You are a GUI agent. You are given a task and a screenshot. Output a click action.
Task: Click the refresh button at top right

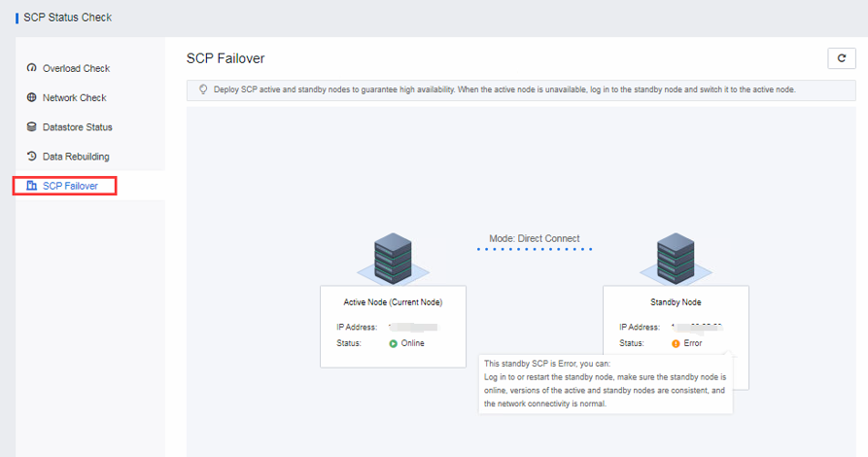[841, 59]
